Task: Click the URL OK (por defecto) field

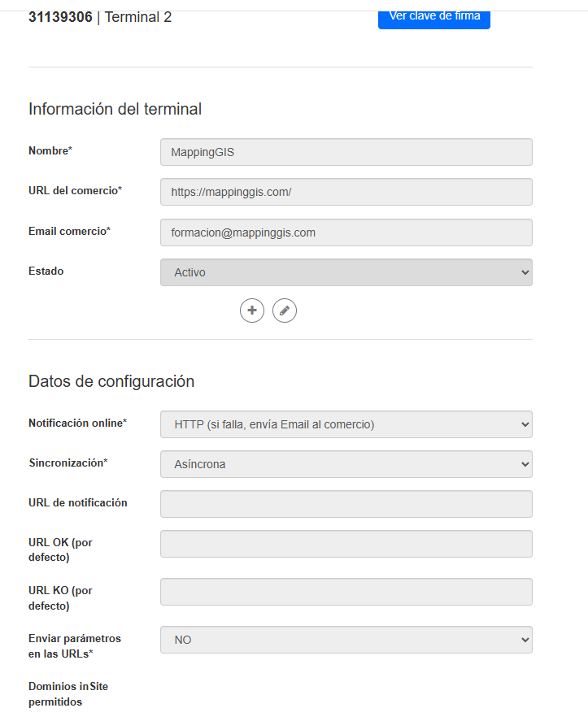Action: (x=346, y=544)
